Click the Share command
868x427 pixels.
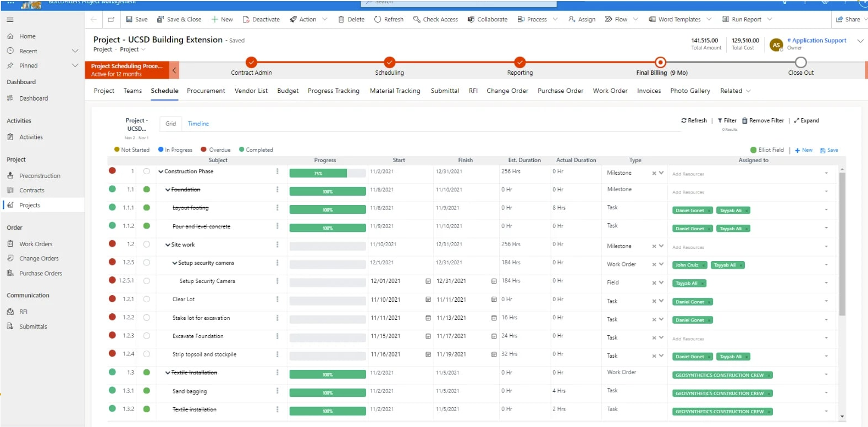coord(848,19)
